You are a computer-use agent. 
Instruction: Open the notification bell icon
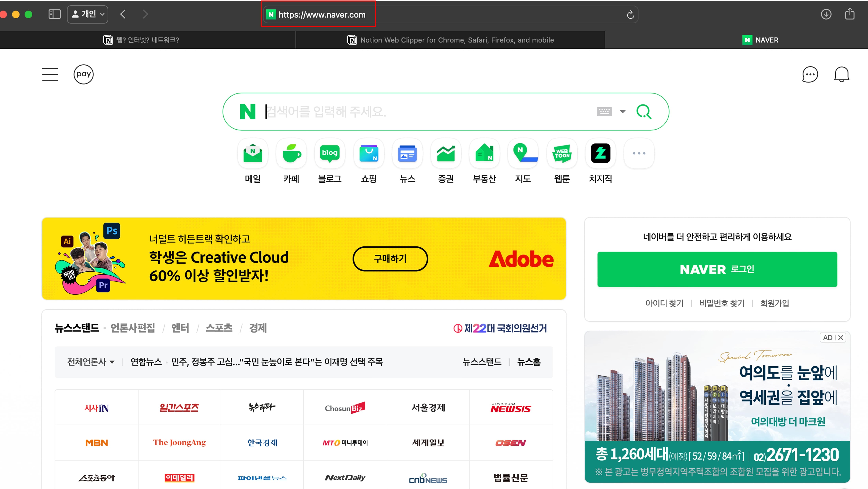pos(841,75)
